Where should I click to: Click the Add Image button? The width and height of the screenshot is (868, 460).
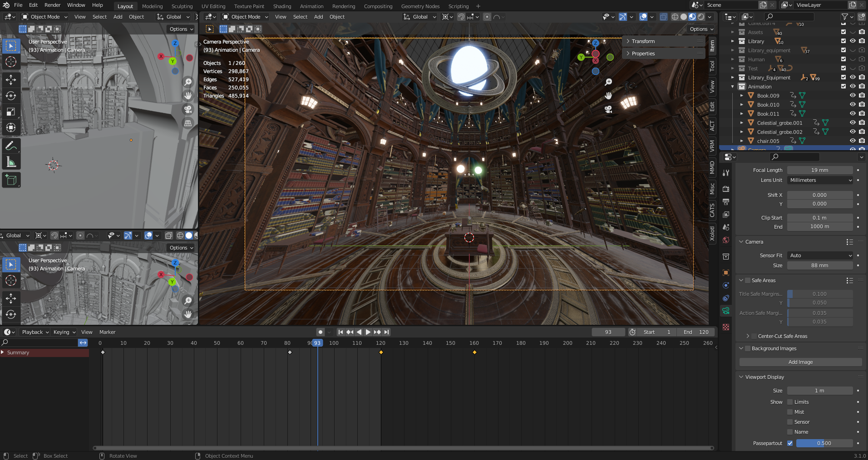coord(800,362)
